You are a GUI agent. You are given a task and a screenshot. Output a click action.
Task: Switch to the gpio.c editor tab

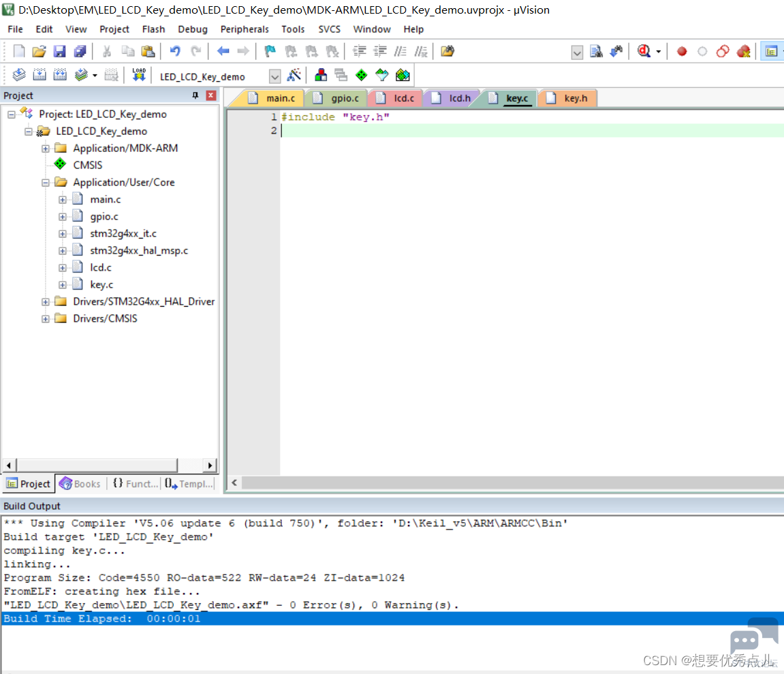(x=336, y=98)
